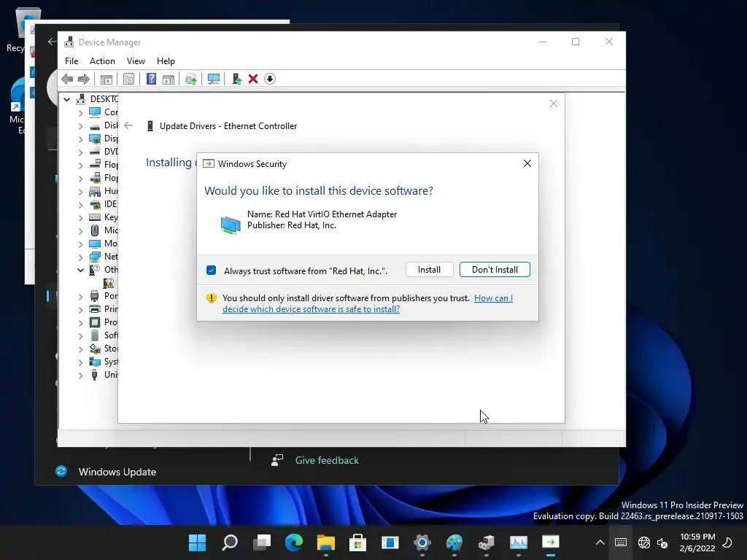Viewport: 747px width, 560px height.
Task: Select the Monitors tree icon
Action: click(95, 244)
